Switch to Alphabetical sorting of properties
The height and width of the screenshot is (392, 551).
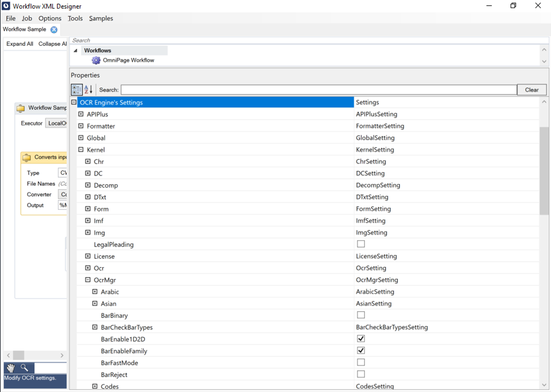pyautogui.click(x=87, y=89)
